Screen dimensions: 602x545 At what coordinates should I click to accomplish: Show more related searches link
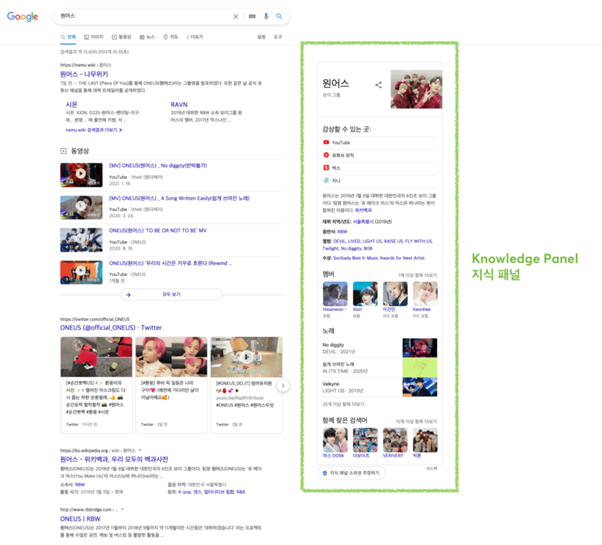click(417, 421)
